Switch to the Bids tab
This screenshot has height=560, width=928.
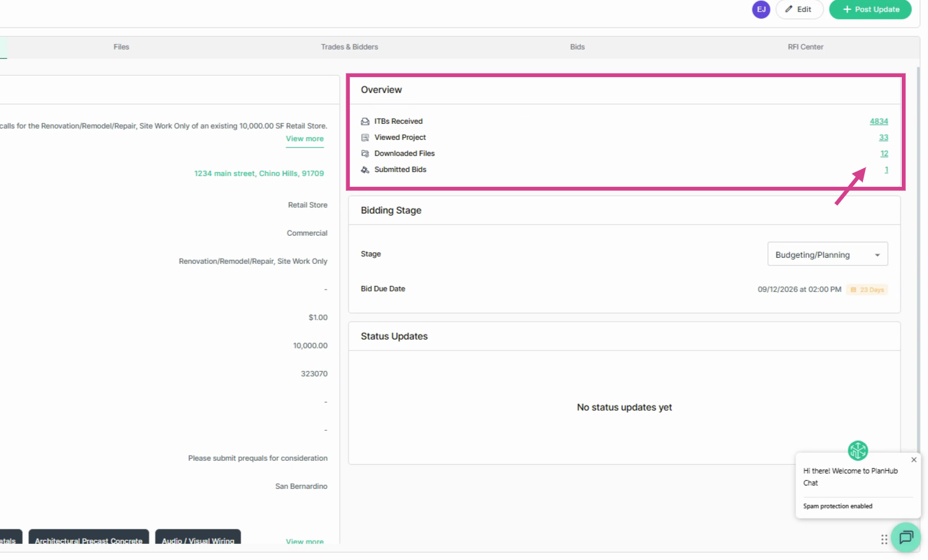[x=578, y=47]
